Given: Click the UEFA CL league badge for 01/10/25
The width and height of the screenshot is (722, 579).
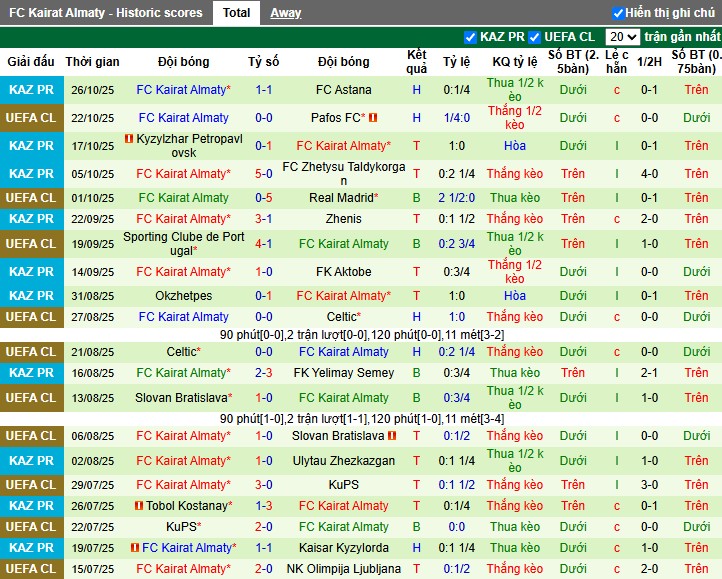Looking at the screenshot, I should (x=32, y=198).
